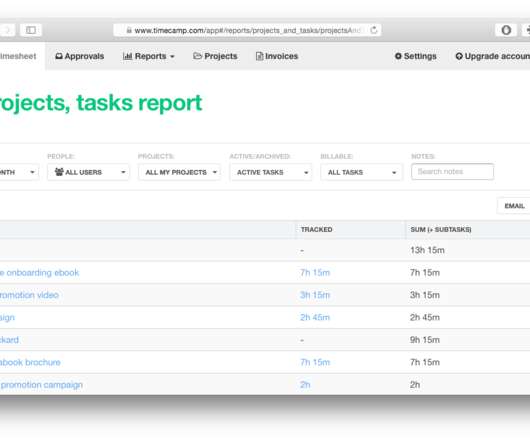The image size is (530, 442).
Task: Open the Approvals menu item
Action: (79, 56)
